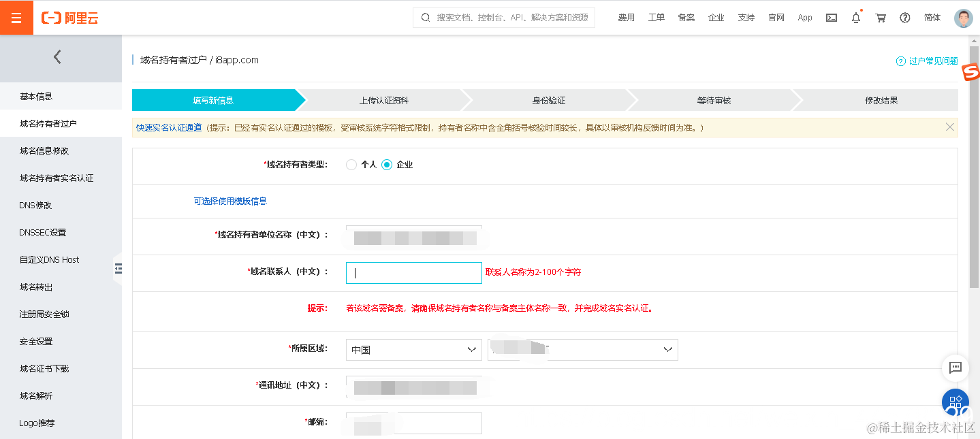Viewport: 980px width, 439px height.
Task: Click the 修改结果 step
Action: click(881, 100)
